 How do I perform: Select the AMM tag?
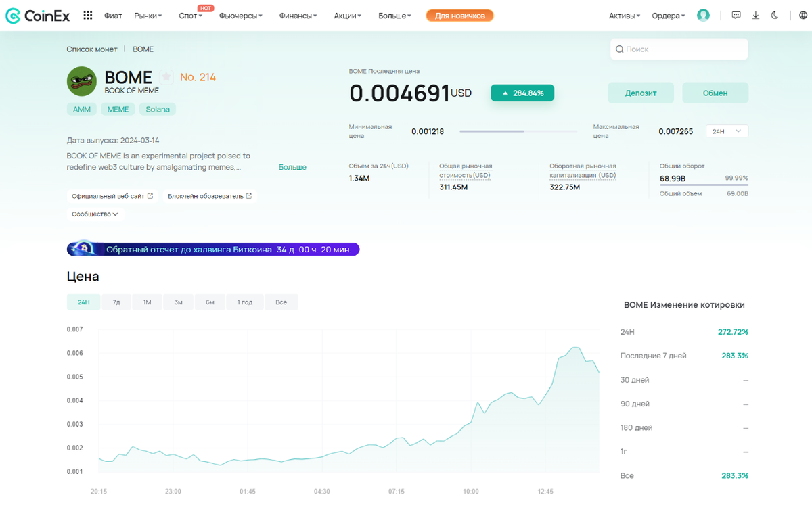82,109
